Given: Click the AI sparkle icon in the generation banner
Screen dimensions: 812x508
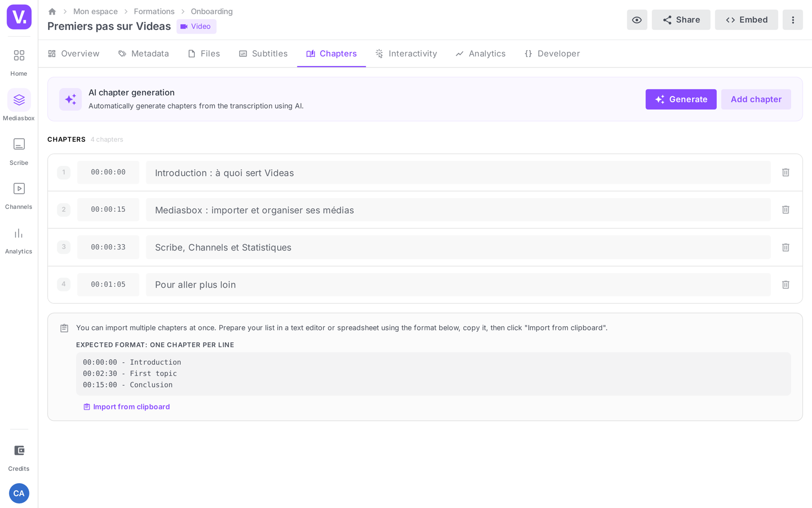Looking at the screenshot, I should click(x=71, y=99).
